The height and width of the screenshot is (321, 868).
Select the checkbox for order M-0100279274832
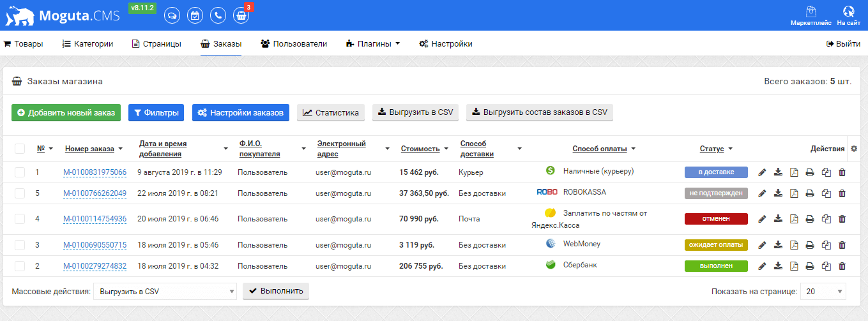click(20, 266)
